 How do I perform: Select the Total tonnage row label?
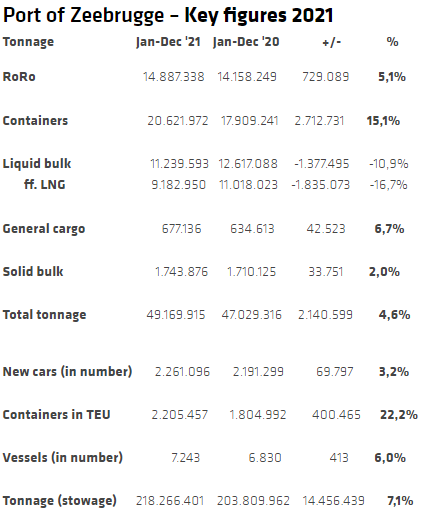[45, 315]
